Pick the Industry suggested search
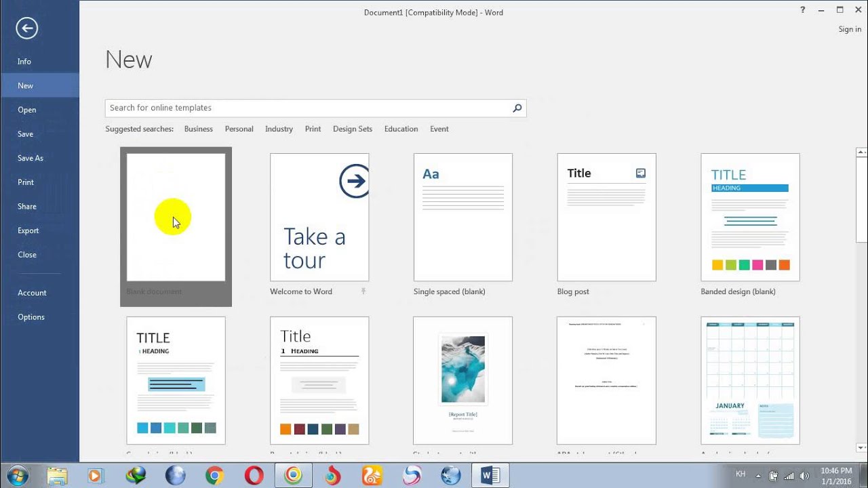Screen dimensions: 868x488 pos(279,129)
